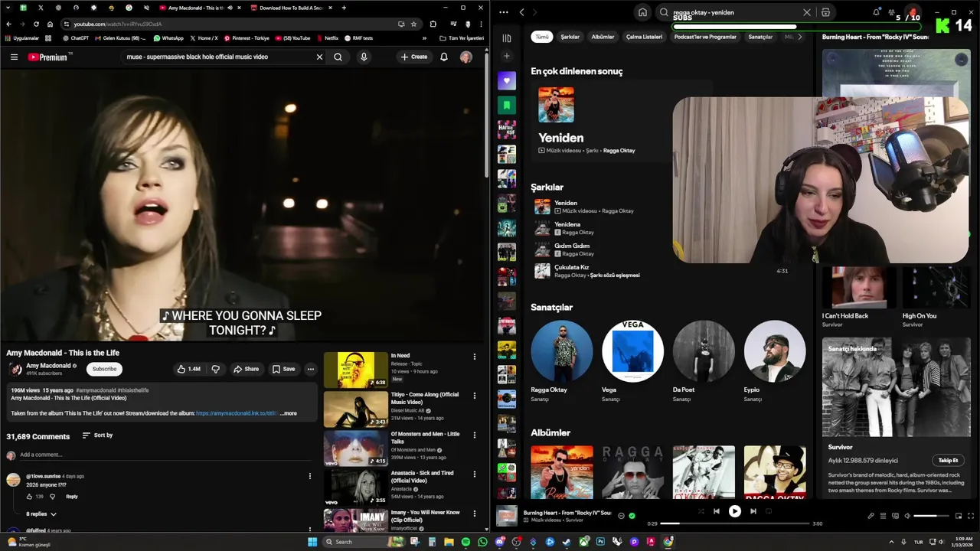Like the Amy Macdonald video
This screenshot has width=980, height=551.
click(x=188, y=369)
